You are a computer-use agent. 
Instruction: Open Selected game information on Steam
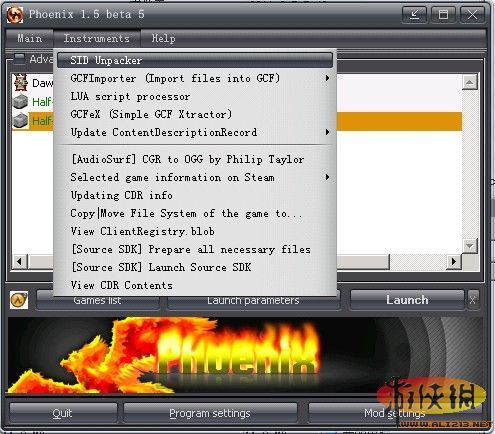pos(195,177)
